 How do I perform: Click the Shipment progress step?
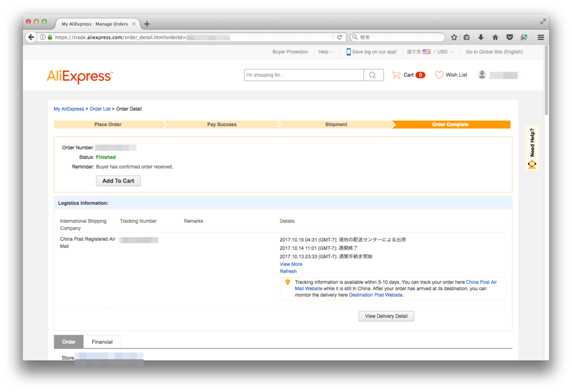336,125
